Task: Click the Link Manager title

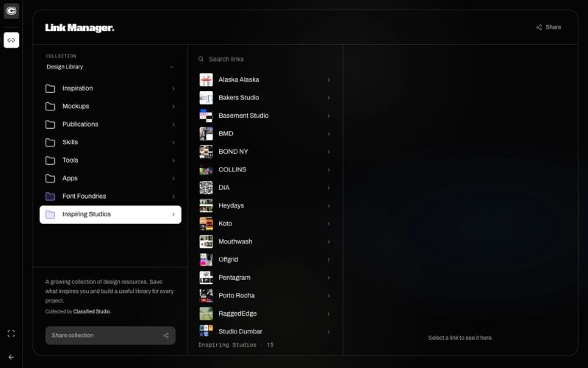Action: pyautogui.click(x=79, y=28)
